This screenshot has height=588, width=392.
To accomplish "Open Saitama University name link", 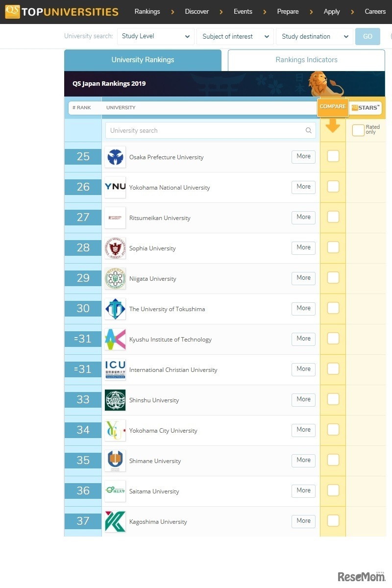I will pyautogui.click(x=154, y=491).
